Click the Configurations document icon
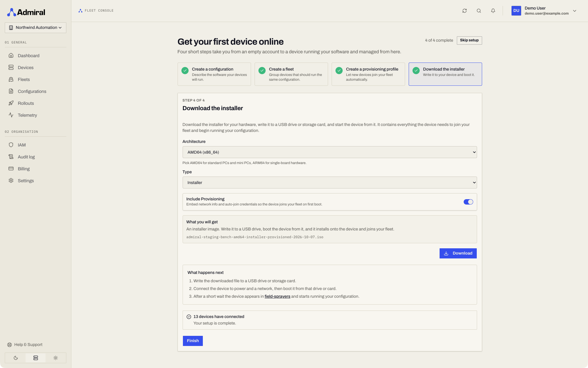The image size is (588, 368). pos(11,91)
